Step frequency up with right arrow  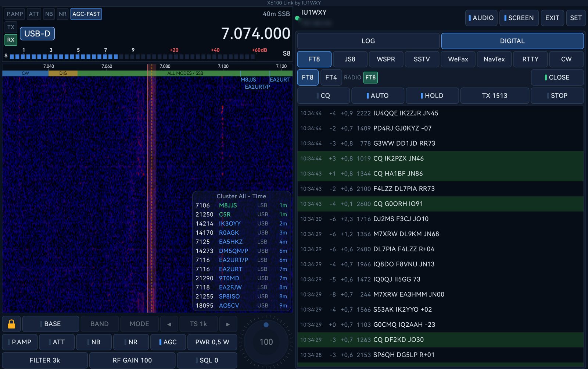[x=228, y=324]
